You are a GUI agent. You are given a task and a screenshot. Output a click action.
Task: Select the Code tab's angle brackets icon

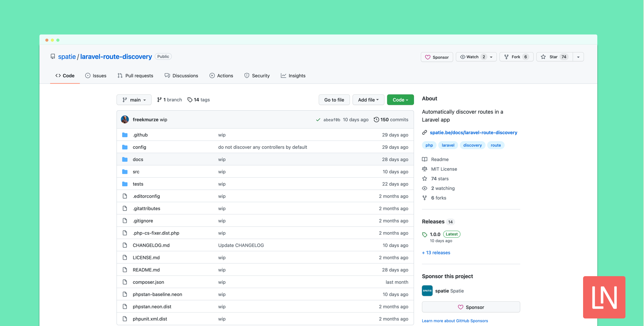(x=58, y=75)
